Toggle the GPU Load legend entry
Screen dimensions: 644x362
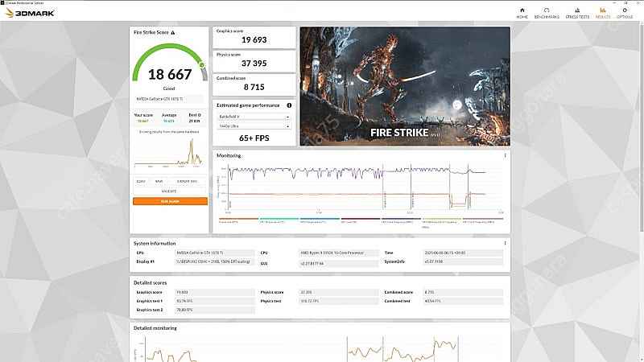point(360,220)
